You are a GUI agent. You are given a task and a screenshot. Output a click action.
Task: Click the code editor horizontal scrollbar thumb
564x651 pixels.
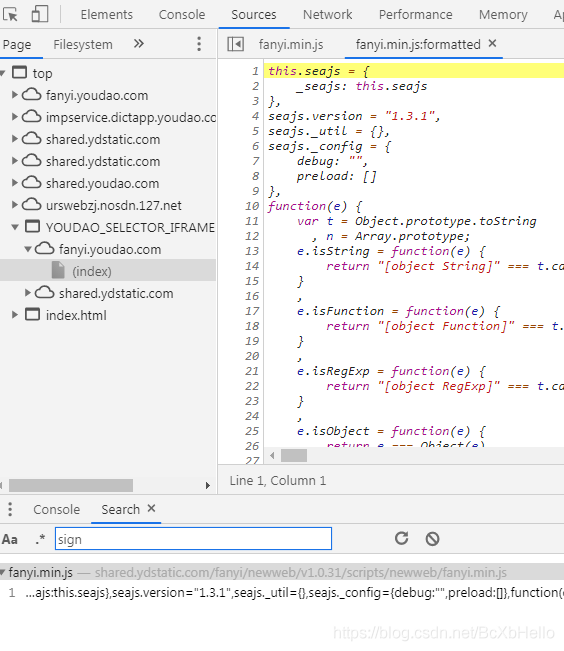(x=294, y=455)
